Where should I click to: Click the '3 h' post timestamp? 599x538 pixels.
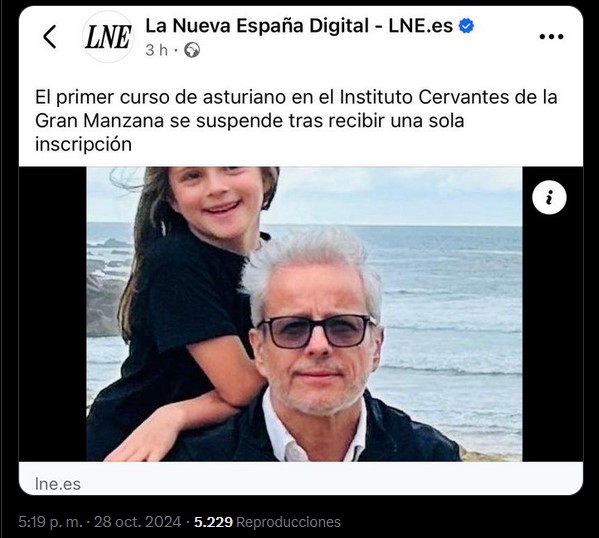pyautogui.click(x=156, y=50)
